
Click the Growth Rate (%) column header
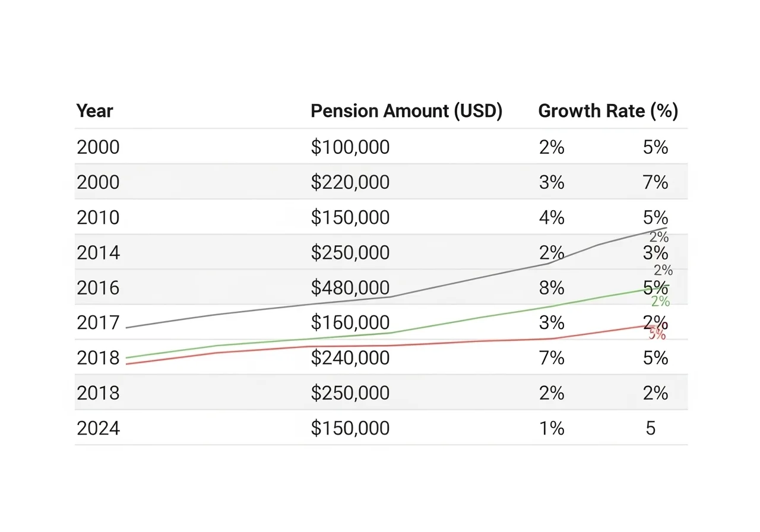608,111
